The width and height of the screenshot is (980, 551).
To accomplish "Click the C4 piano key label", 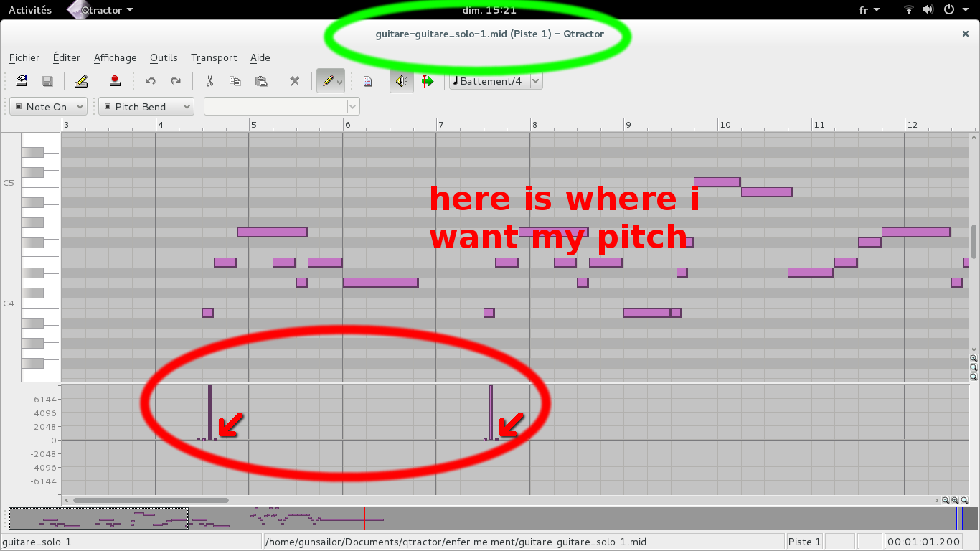I will [9, 303].
